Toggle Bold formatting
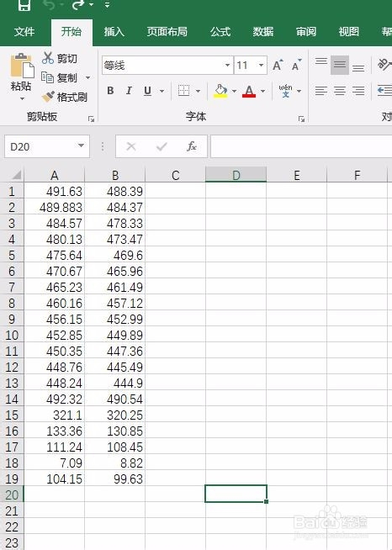Viewport: 392px width, 550px height. [110, 91]
